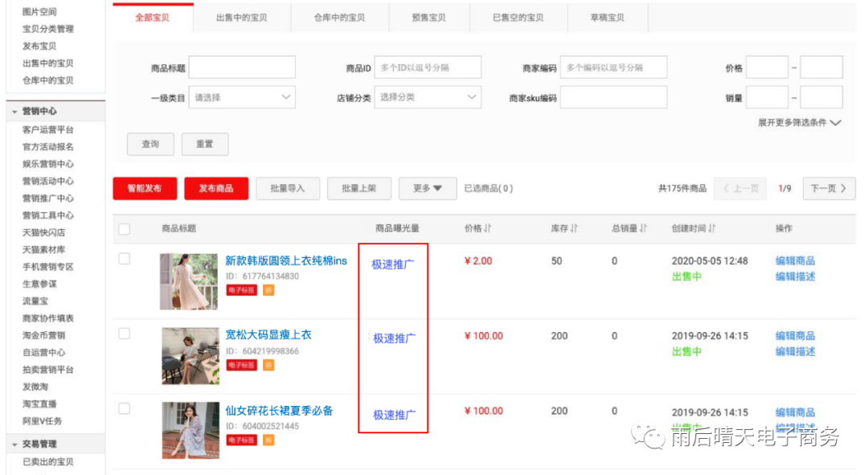The width and height of the screenshot is (868, 475).
Task: Click the red 发布商品 button
Action: pos(216,188)
